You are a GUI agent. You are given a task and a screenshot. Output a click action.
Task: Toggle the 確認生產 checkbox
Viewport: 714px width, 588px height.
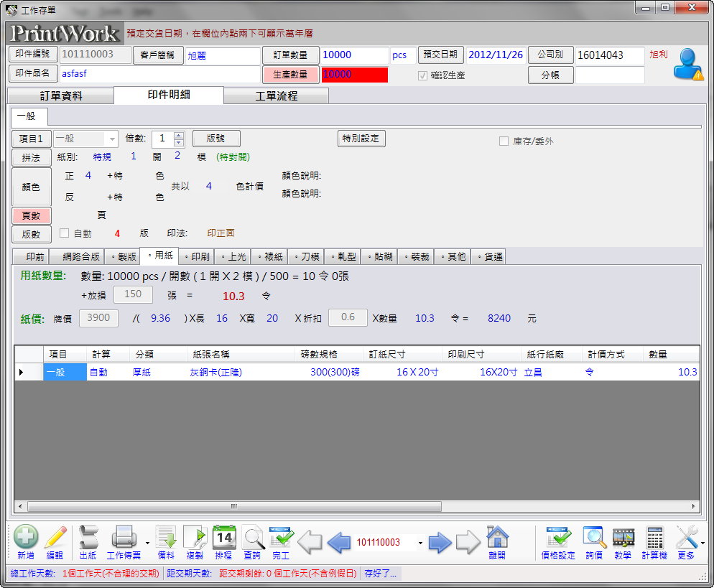423,75
